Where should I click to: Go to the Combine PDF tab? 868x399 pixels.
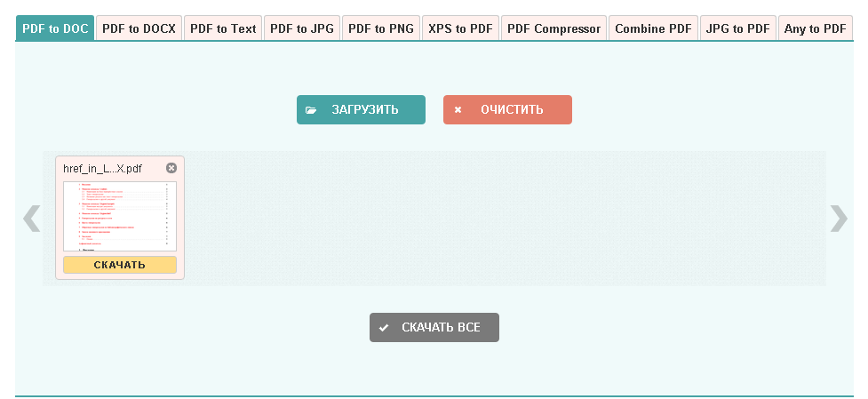click(653, 28)
